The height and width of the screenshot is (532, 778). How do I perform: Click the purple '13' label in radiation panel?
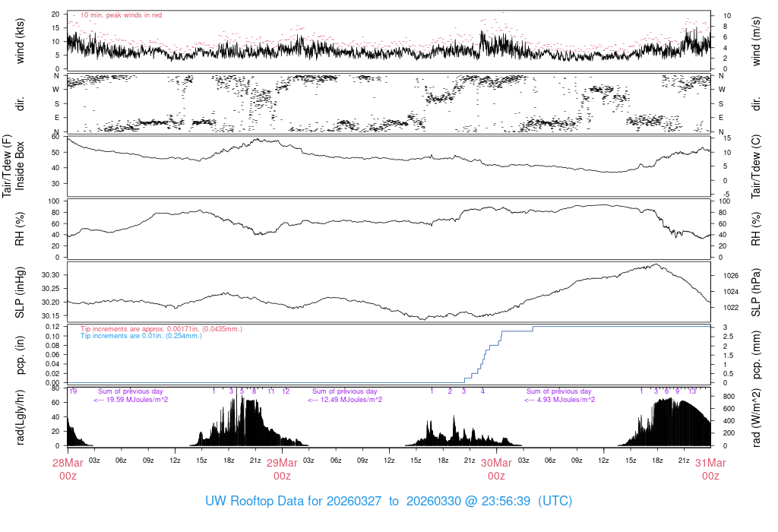pyautogui.click(x=692, y=391)
